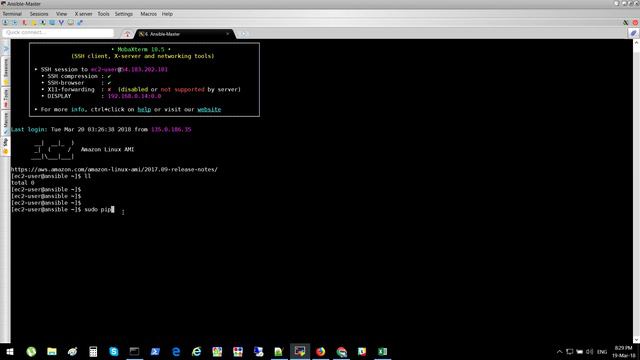
Task: Click the red Tools toolbar icon
Action: [24, 22]
